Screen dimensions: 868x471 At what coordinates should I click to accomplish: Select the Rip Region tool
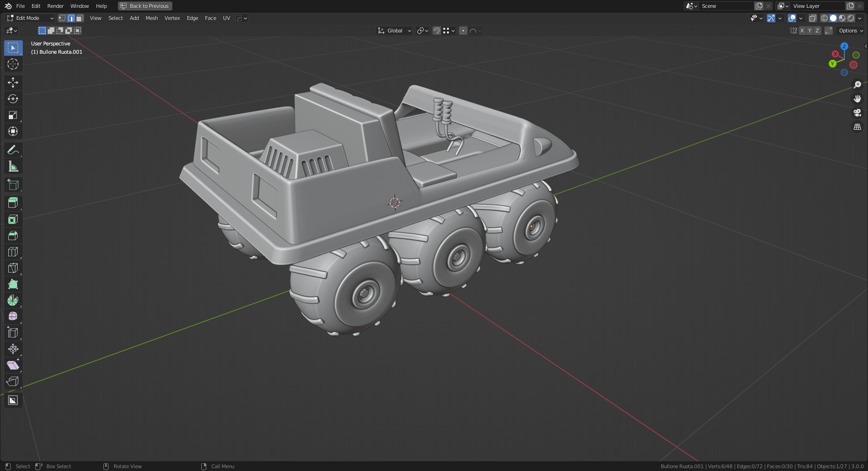[x=13, y=382]
